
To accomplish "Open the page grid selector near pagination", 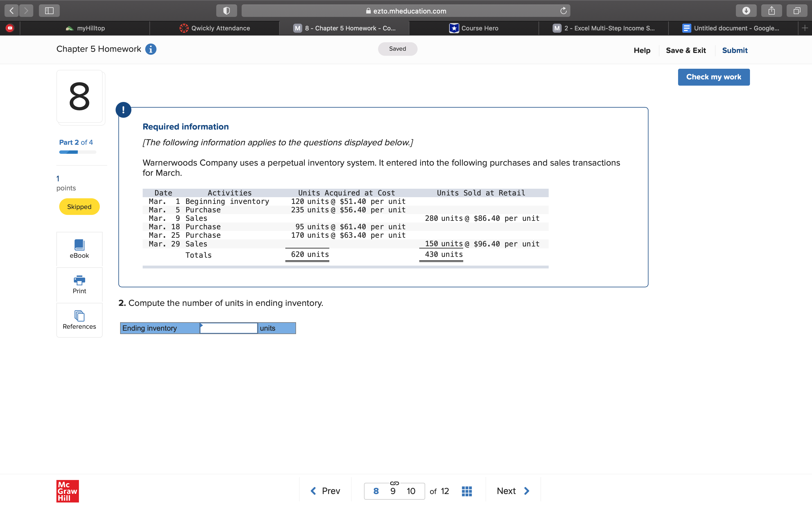I will pos(466,491).
